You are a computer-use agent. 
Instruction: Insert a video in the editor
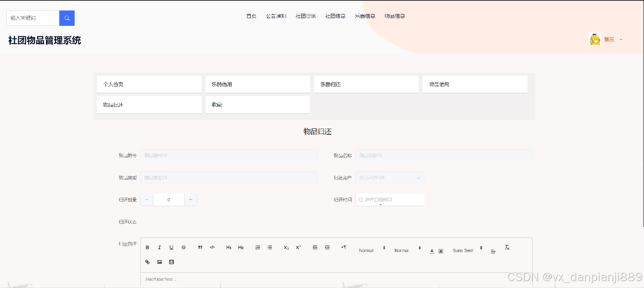click(x=171, y=262)
